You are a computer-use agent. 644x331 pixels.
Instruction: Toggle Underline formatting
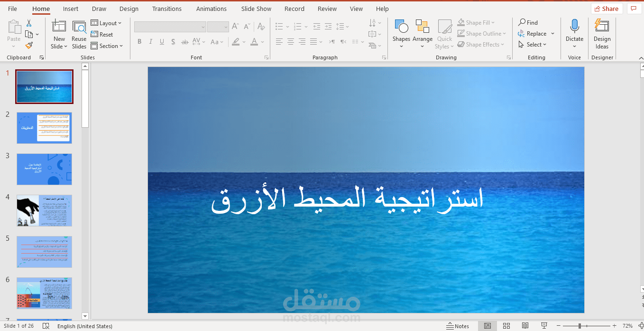(162, 42)
